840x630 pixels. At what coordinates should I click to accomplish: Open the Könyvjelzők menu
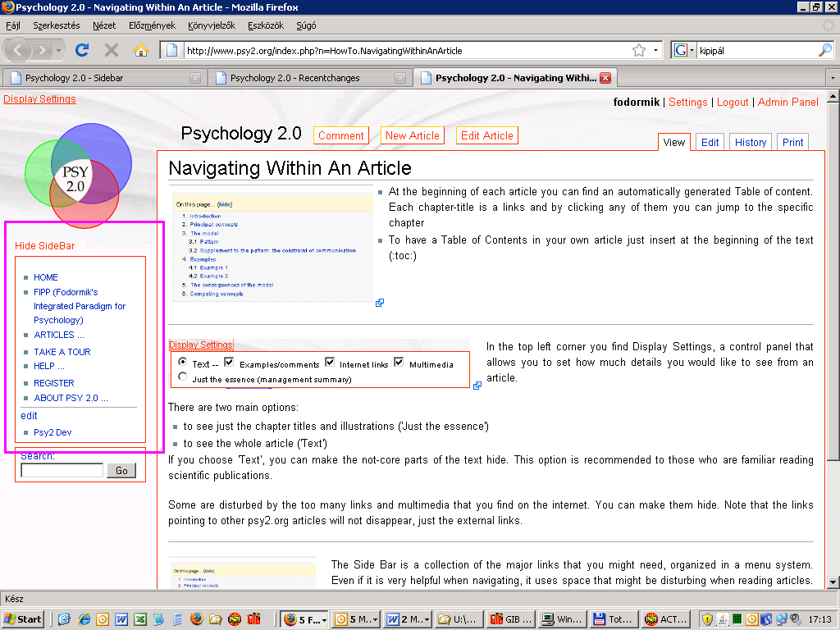click(212, 25)
